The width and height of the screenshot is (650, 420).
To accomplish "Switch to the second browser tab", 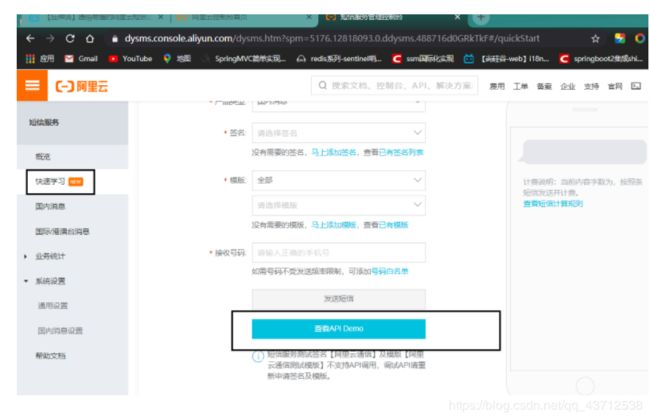I will (243, 18).
